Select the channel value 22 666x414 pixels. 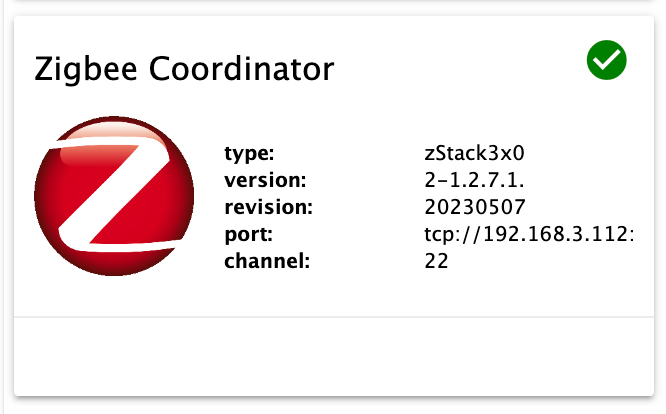(x=436, y=262)
